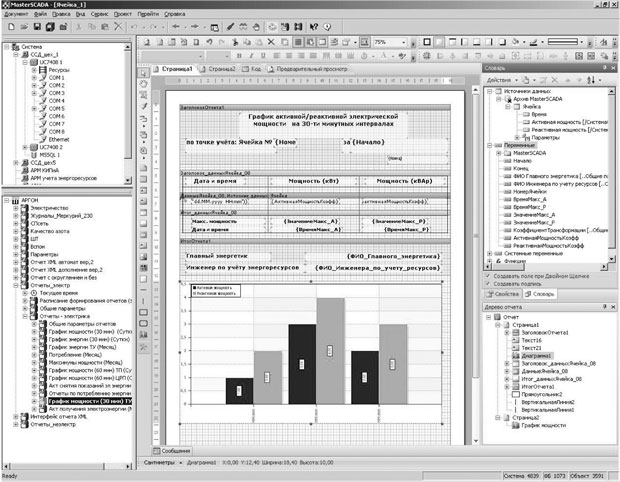Open the Справка menu
The height and width of the screenshot is (482, 620).
[x=175, y=14]
